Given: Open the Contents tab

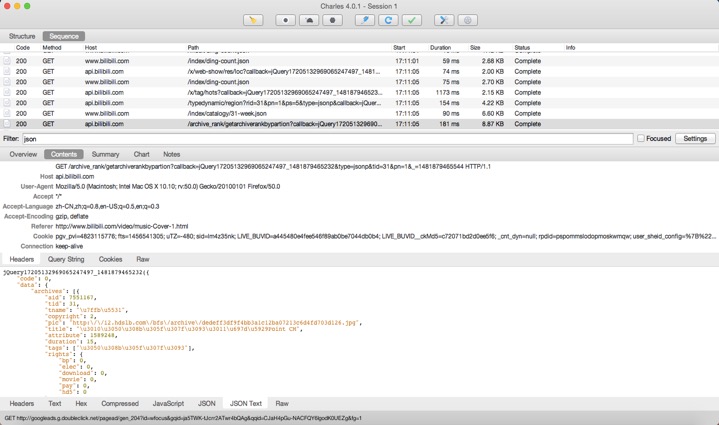Looking at the screenshot, I should pos(64,155).
